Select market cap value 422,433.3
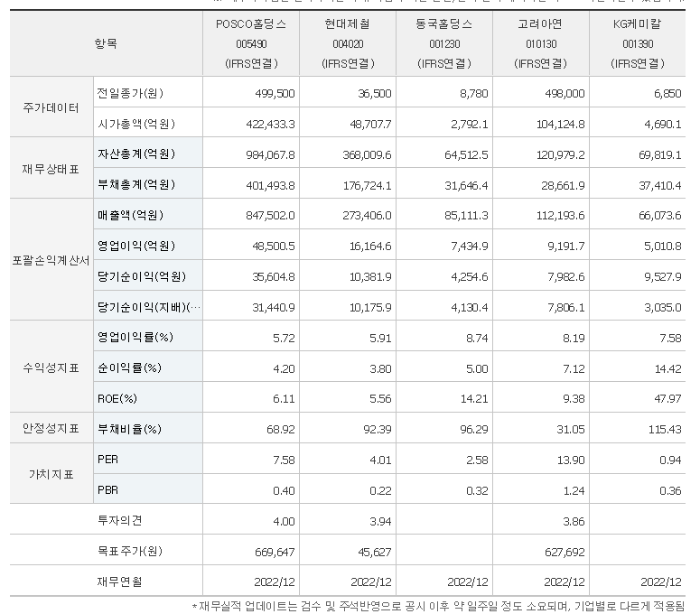Viewport: 700px width, 614px height. coord(270,124)
